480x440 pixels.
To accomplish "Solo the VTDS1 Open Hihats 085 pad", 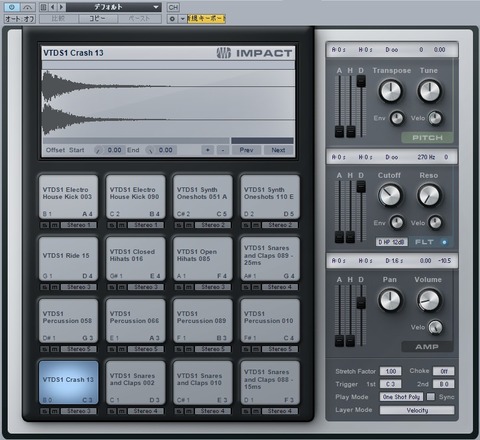I will 179,287.
